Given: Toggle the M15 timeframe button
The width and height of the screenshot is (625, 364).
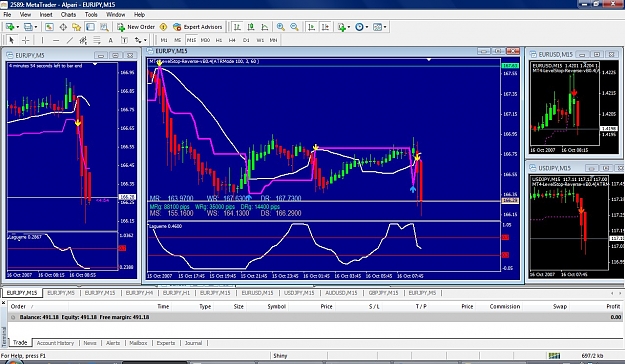Looking at the screenshot, I should pos(191,40).
